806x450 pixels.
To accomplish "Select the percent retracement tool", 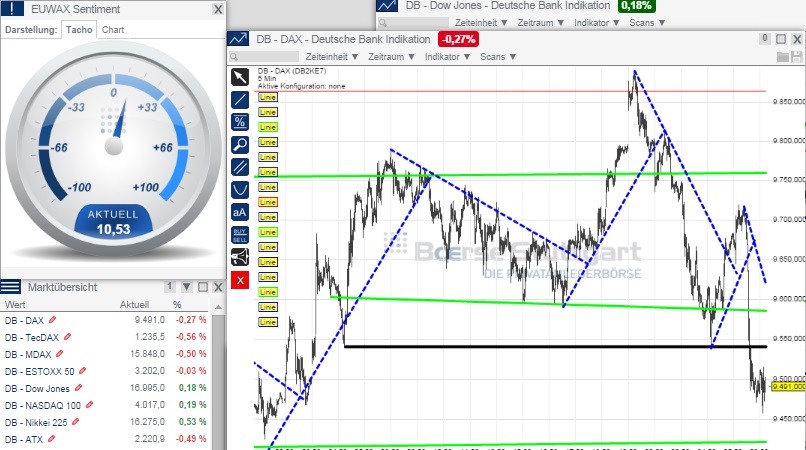I will tap(240, 122).
